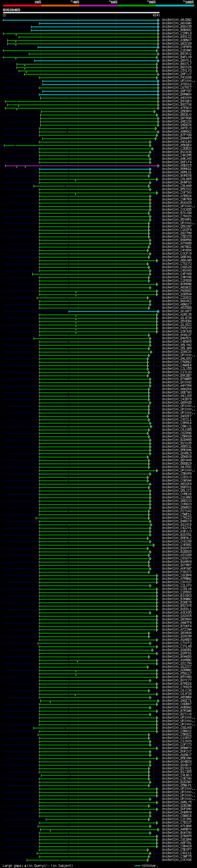Click the UniRef100_C2EBU3 label
Viewport: 197px width, 868px height.
pos(177,149)
